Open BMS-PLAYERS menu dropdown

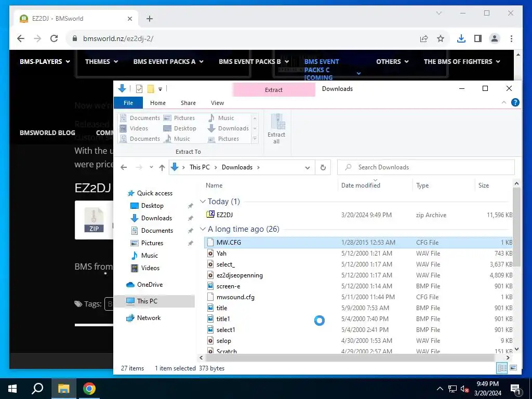(x=45, y=61)
